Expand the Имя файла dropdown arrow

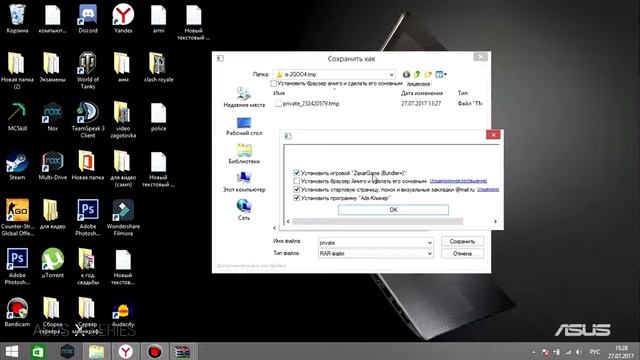pos(429,242)
